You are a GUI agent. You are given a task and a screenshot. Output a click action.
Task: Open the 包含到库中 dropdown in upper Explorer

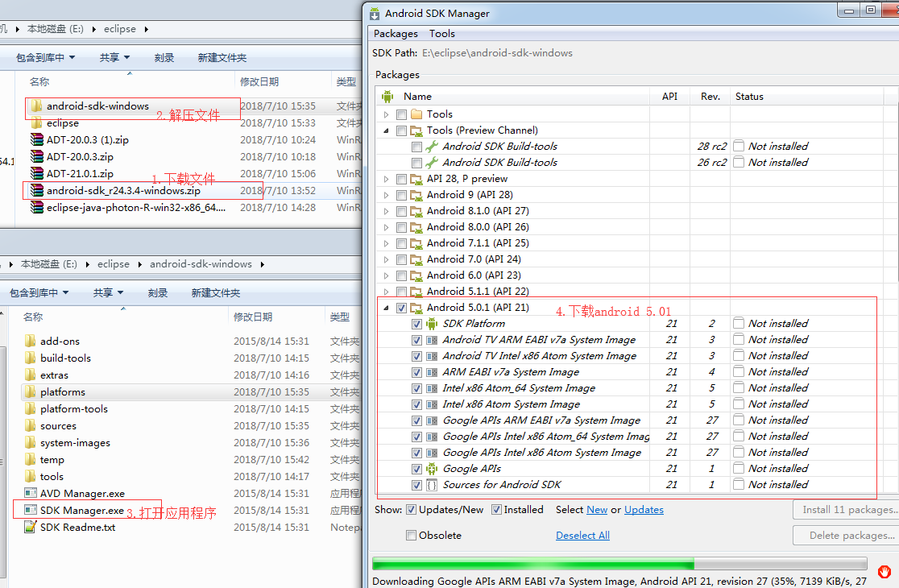(45, 58)
